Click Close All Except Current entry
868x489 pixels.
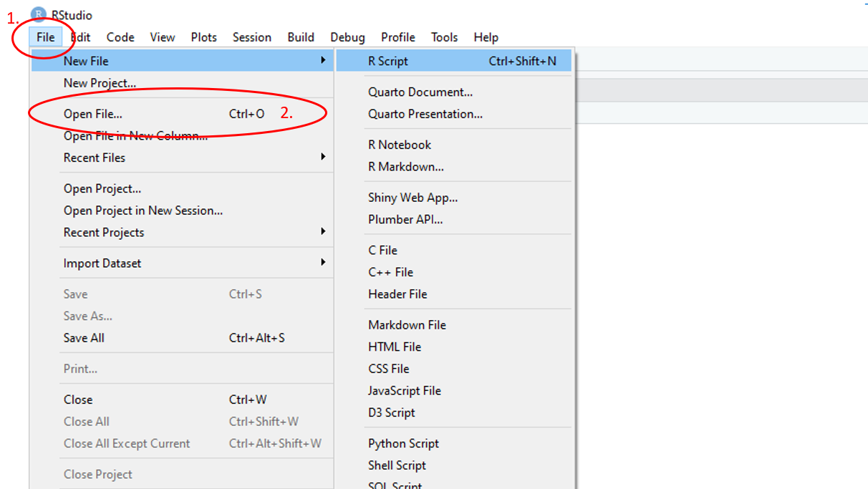pyautogui.click(x=182, y=444)
